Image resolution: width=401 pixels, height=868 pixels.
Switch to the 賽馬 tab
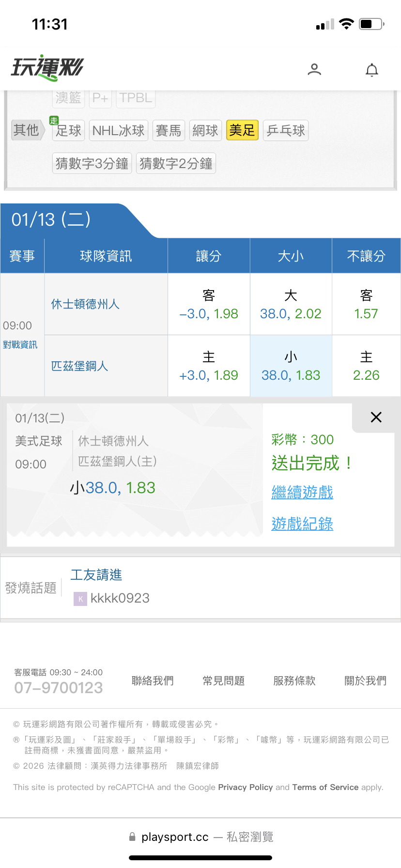pos(169,130)
